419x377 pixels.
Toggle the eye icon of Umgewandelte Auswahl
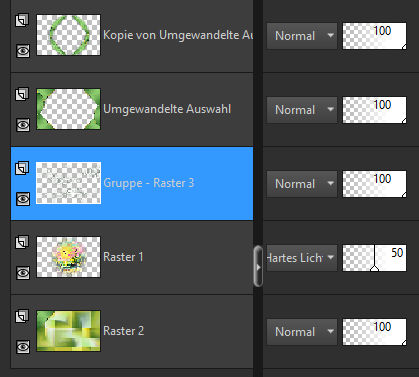[23, 125]
